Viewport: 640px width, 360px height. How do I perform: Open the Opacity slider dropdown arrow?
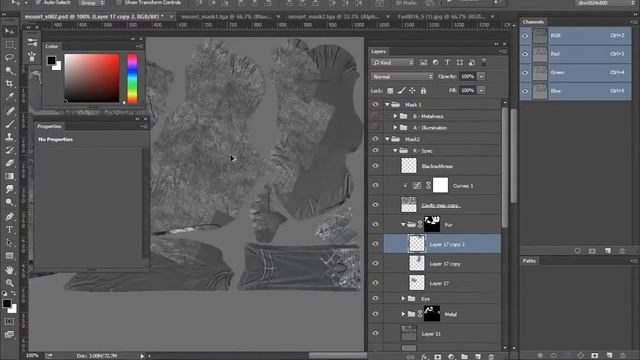[482, 77]
